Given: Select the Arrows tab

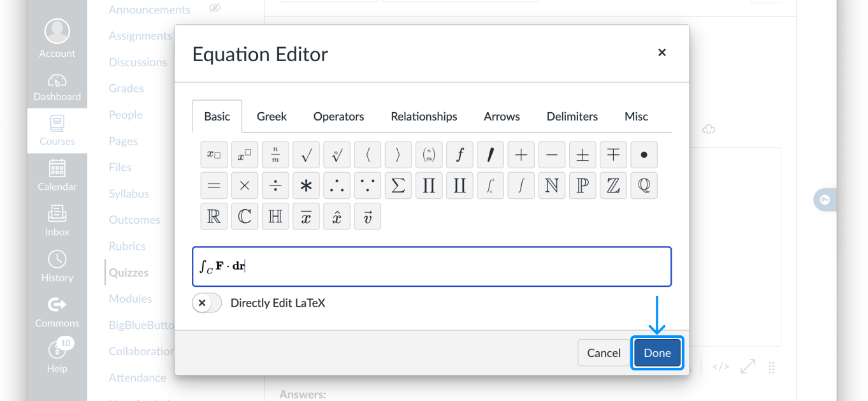Looking at the screenshot, I should click(x=502, y=116).
